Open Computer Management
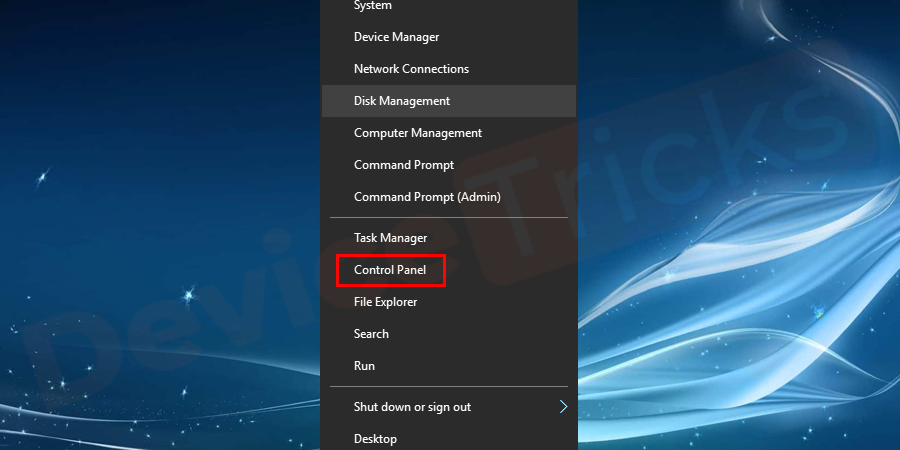The height and width of the screenshot is (450, 900). click(418, 133)
